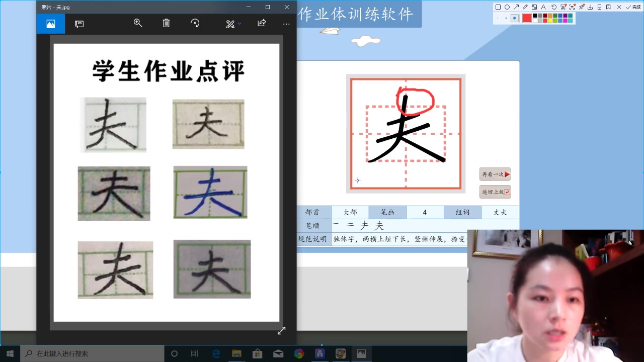Share the photo using the share icon
The image size is (644, 362).
click(x=261, y=24)
